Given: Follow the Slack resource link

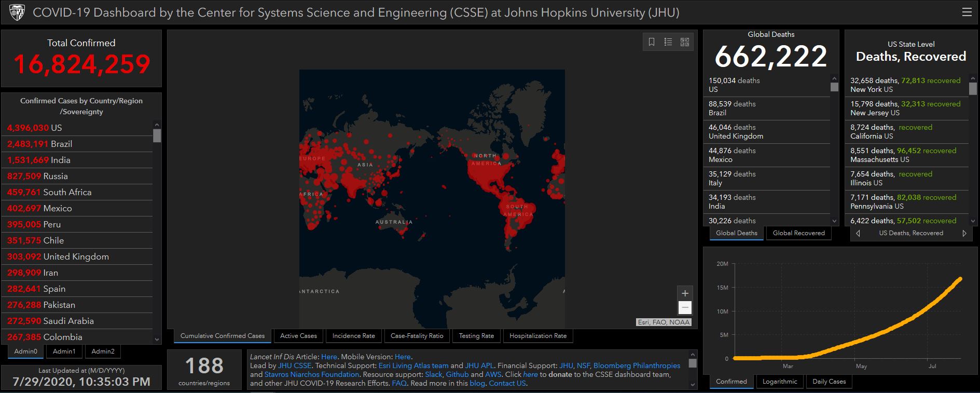Looking at the screenshot, I should pos(434,374).
